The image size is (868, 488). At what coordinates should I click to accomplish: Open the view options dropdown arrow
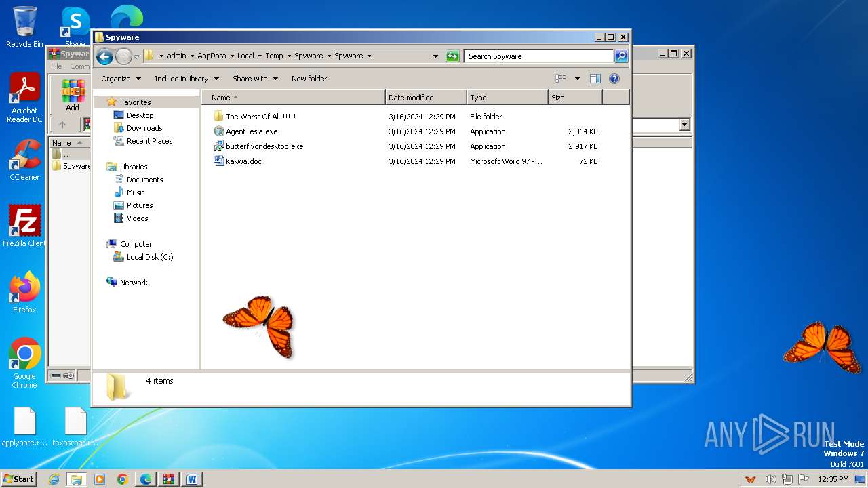577,79
